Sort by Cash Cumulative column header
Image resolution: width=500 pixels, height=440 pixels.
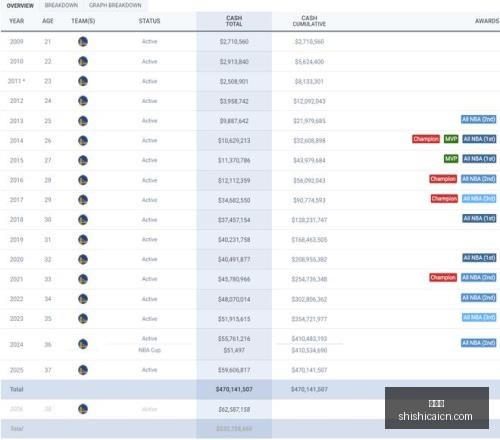309,21
